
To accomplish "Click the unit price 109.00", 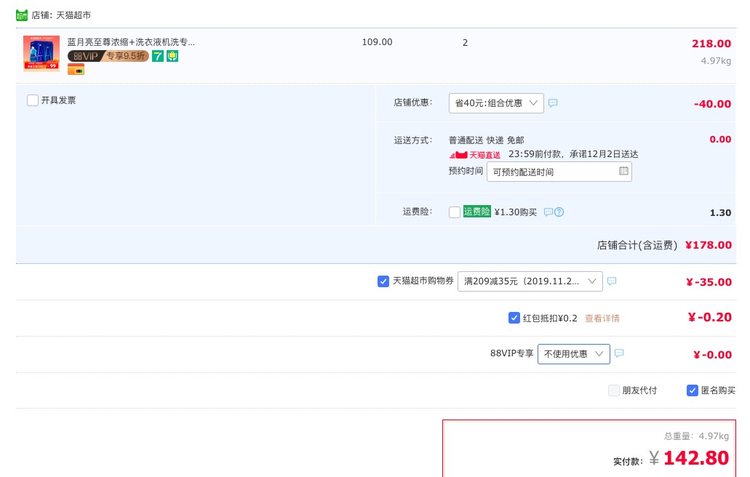I will [377, 42].
